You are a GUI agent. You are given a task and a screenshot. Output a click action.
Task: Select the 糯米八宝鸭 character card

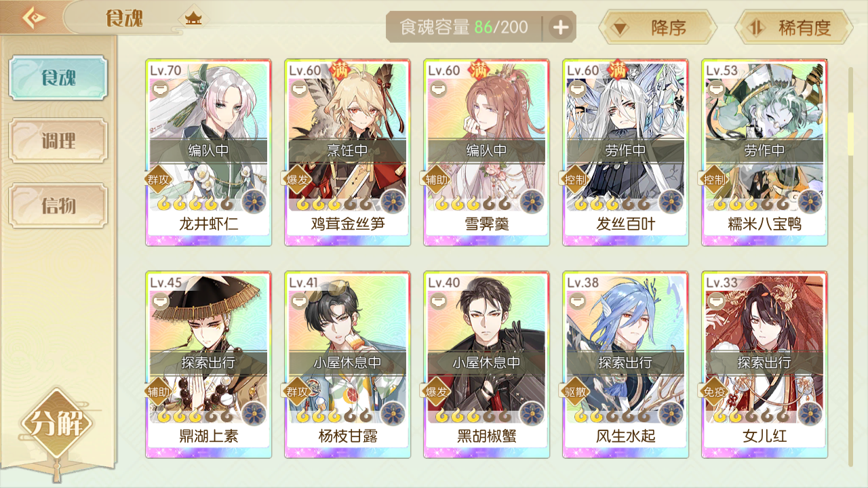tap(764, 152)
